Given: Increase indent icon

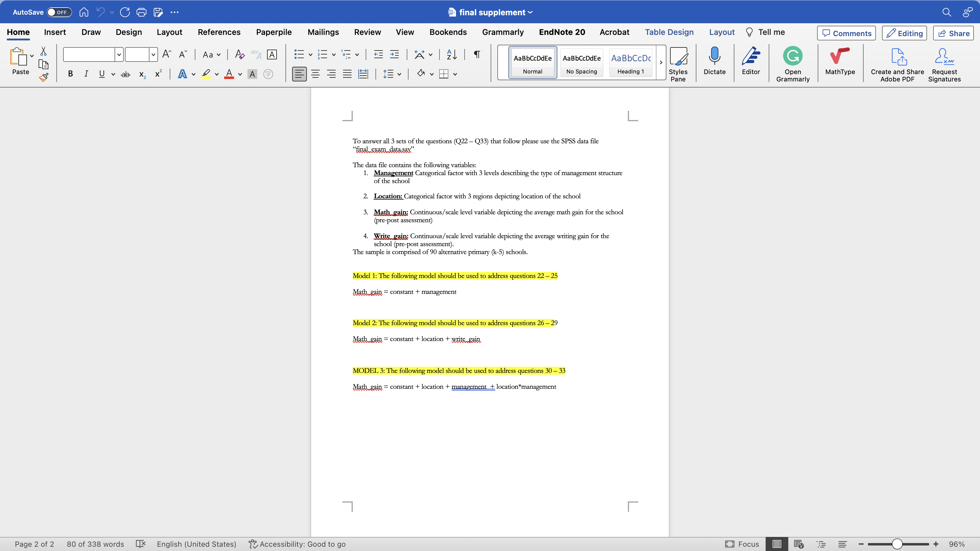Looking at the screenshot, I should (x=394, y=54).
